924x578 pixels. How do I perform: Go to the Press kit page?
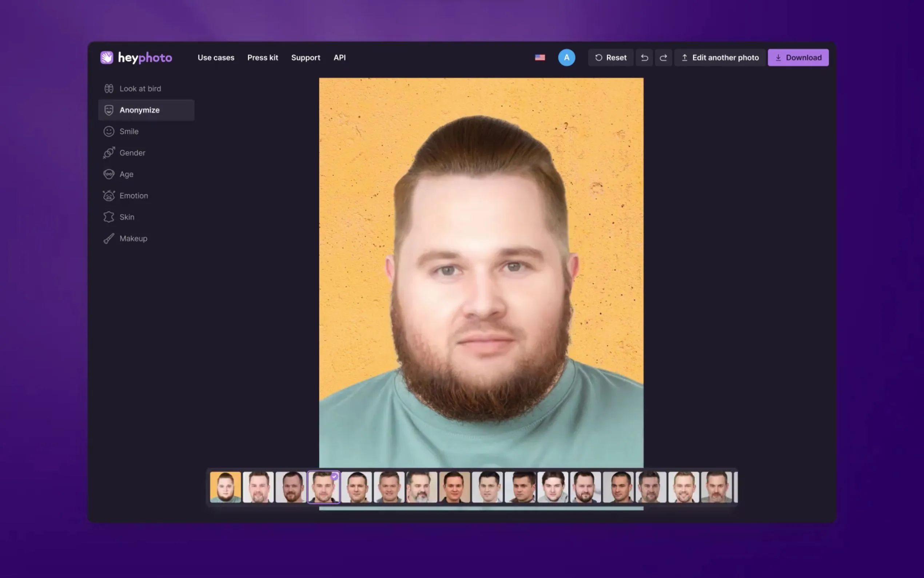[x=262, y=58]
